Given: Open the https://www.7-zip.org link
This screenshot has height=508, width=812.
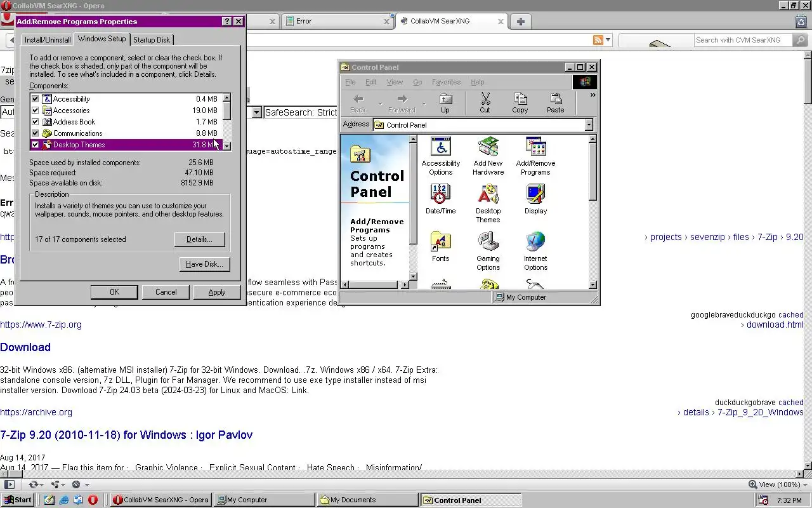Looking at the screenshot, I should pos(41,324).
